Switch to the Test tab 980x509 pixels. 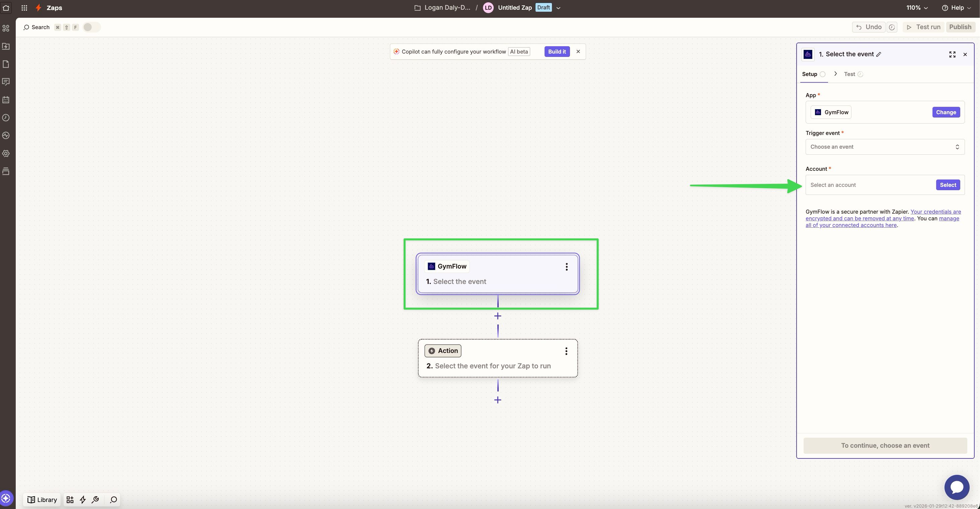[853, 74]
